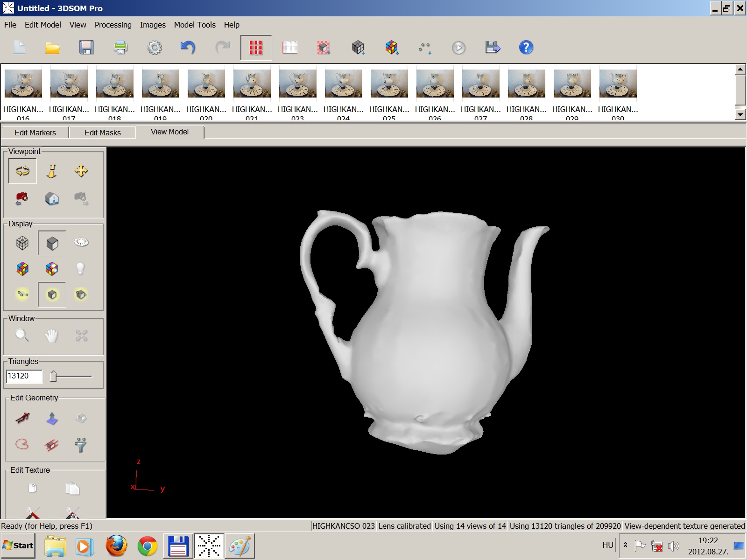Switch to the Edit Markers tab
This screenshot has width=747, height=560.
tap(35, 133)
